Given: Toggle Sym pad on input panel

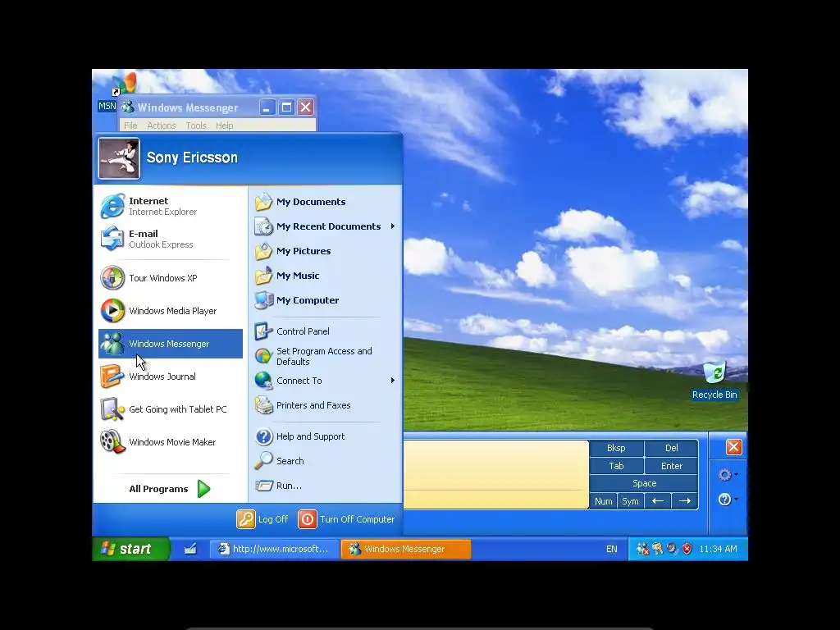Looking at the screenshot, I should [630, 501].
